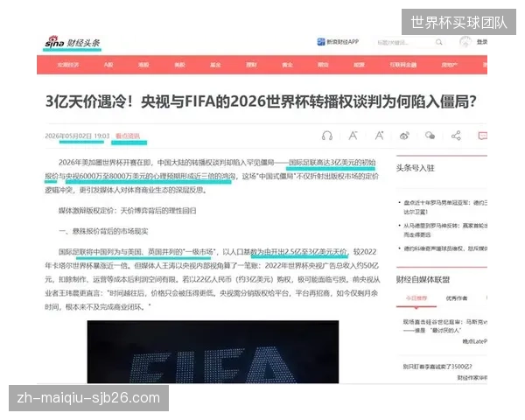The image size is (525, 420).
Task: Open the sidebar article 从马德里到罗马神反转
Action: click(445, 230)
